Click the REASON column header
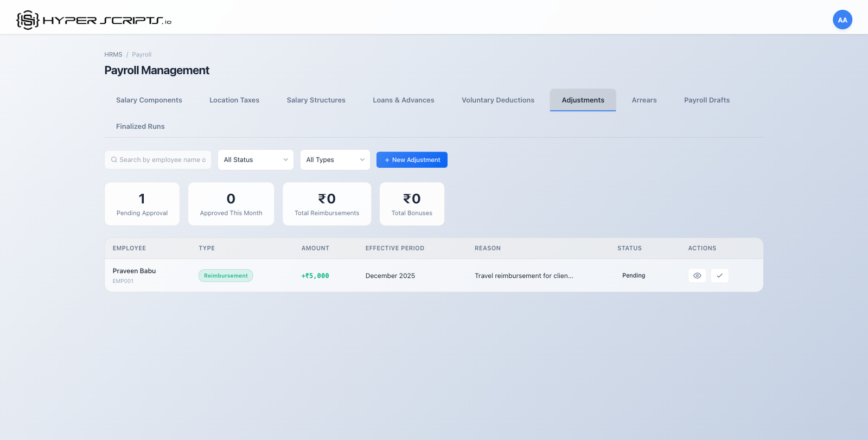 488,248
